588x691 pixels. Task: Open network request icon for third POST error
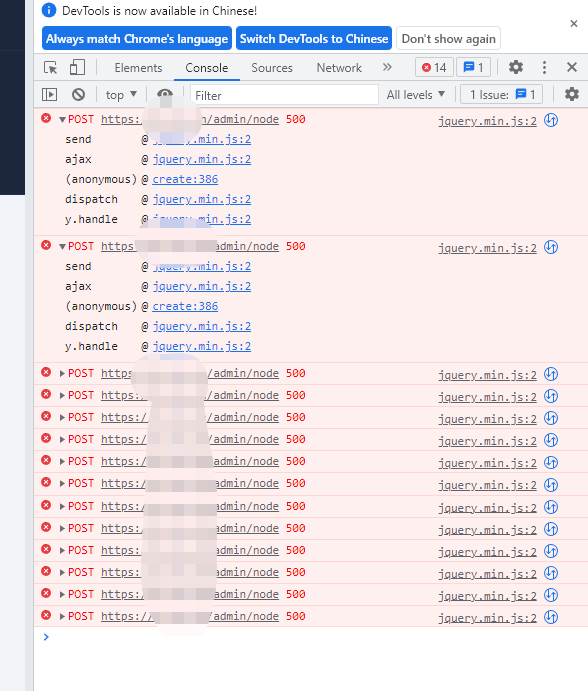click(x=551, y=374)
